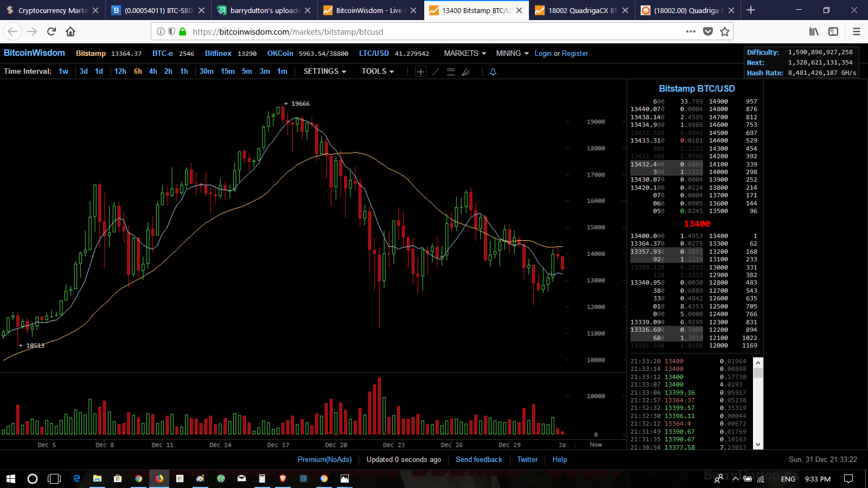Click the Login link
Viewport: 868px width, 488px height.
tap(542, 53)
